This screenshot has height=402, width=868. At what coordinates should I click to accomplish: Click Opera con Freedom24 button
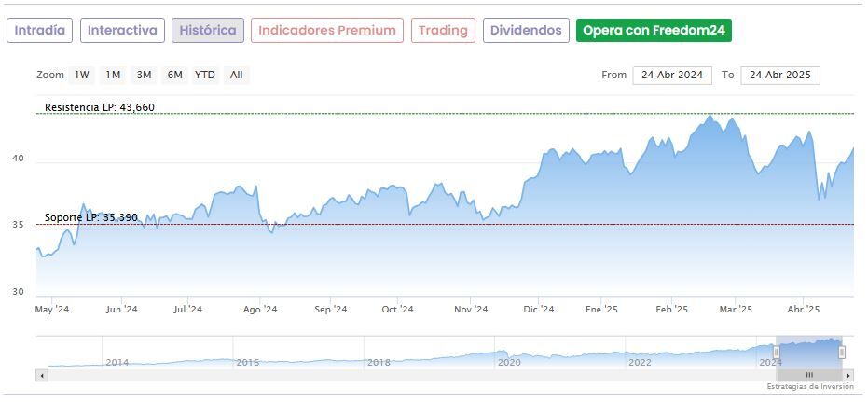654,30
